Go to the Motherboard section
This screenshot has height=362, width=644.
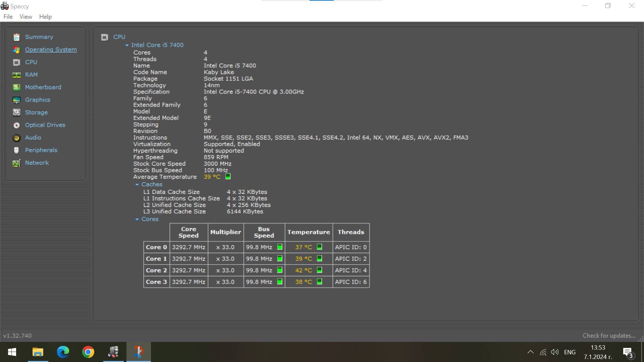click(43, 87)
